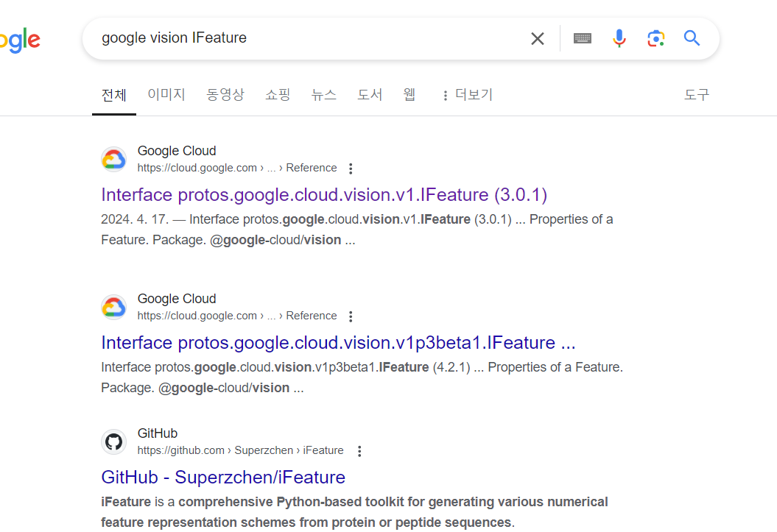Open options menu for the v1.IFeature result
This screenshot has width=777, height=532.
coord(351,169)
